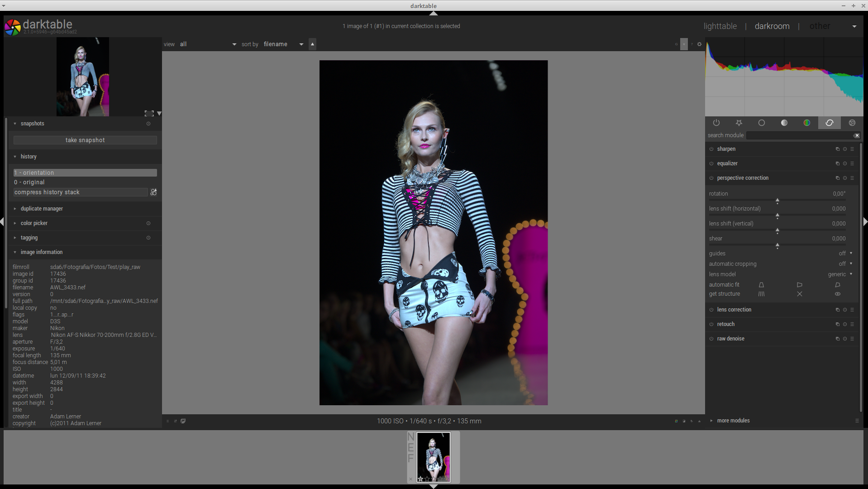This screenshot has width=868, height=489.
Task: Switch to lighttable view
Action: click(x=720, y=26)
